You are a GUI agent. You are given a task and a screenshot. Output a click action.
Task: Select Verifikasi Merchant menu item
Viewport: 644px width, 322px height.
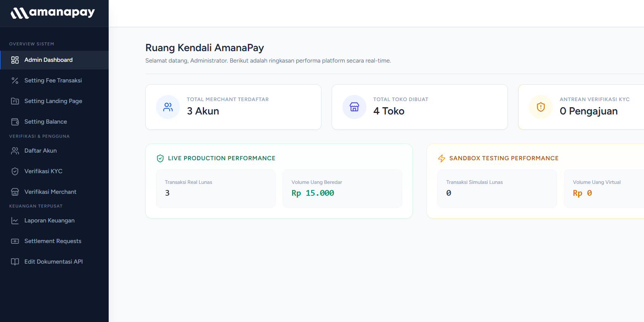(54, 192)
